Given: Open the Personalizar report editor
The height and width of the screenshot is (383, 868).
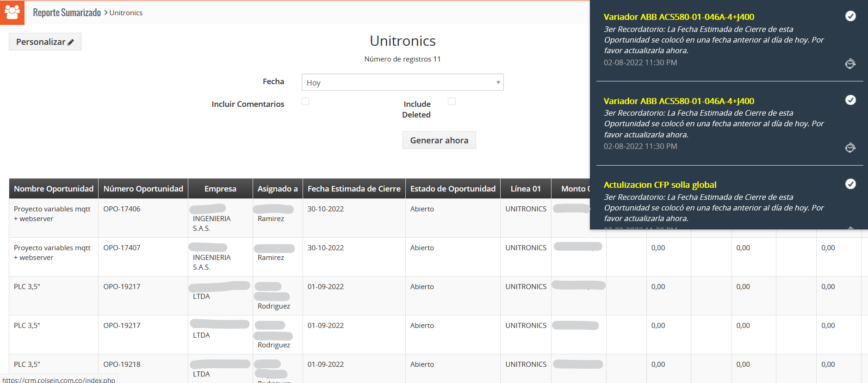Looking at the screenshot, I should coord(45,42).
